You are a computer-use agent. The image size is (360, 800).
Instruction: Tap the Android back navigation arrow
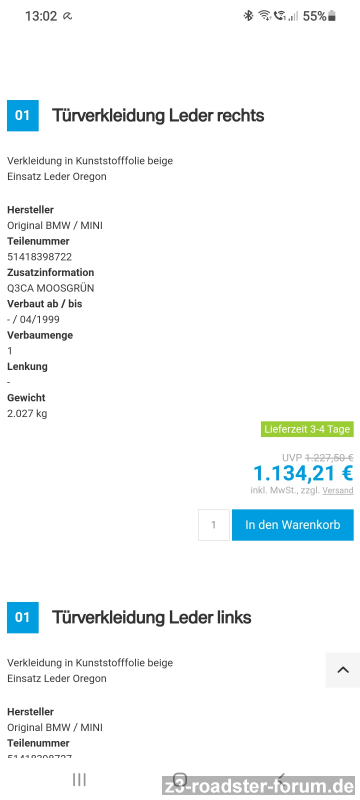pyautogui.click(x=279, y=779)
